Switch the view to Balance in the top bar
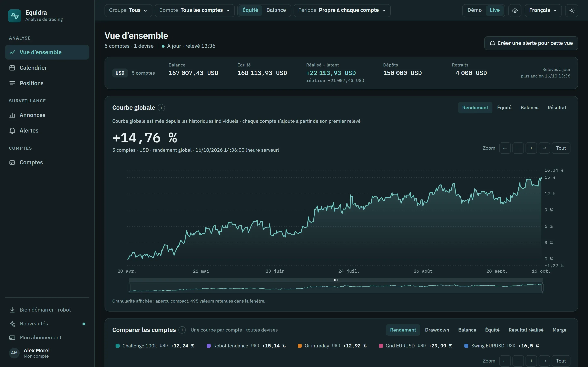Image resolution: width=588 pixels, height=367 pixels. click(x=276, y=10)
